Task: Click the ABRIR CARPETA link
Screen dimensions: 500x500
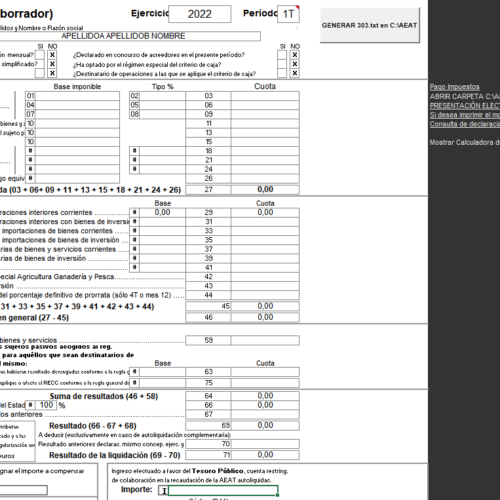Action: [x=465, y=96]
